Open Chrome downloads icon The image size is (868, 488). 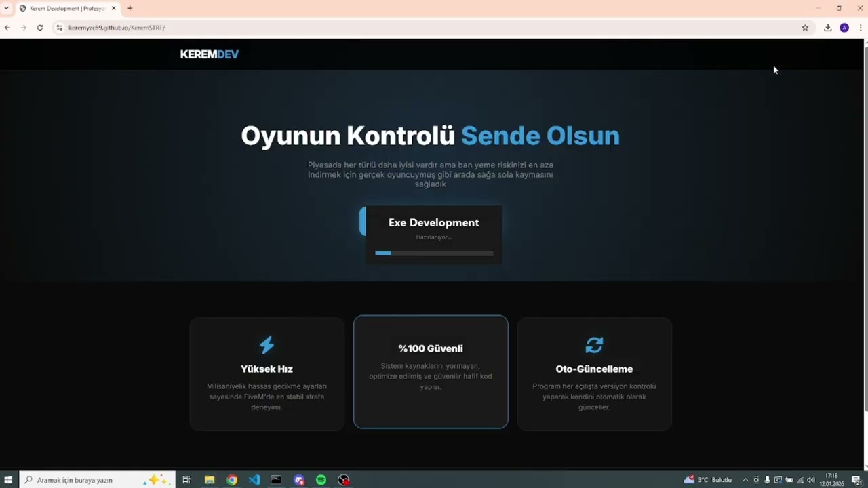828,28
